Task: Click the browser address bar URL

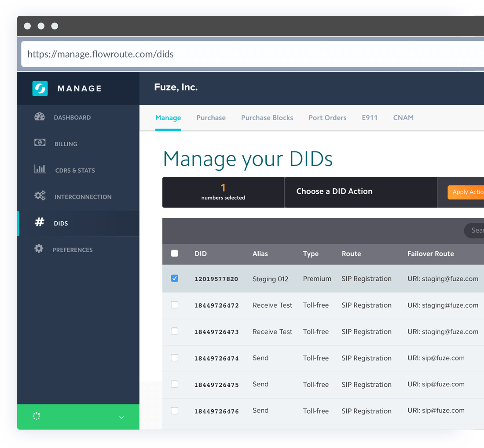Action: [x=101, y=54]
